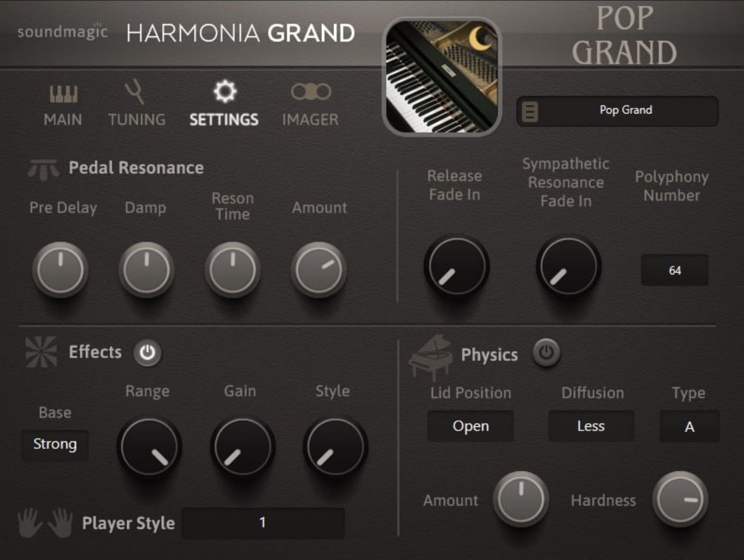This screenshot has height=560, width=744.
Task: Switch to the IMAGER tab
Action: 310,120
